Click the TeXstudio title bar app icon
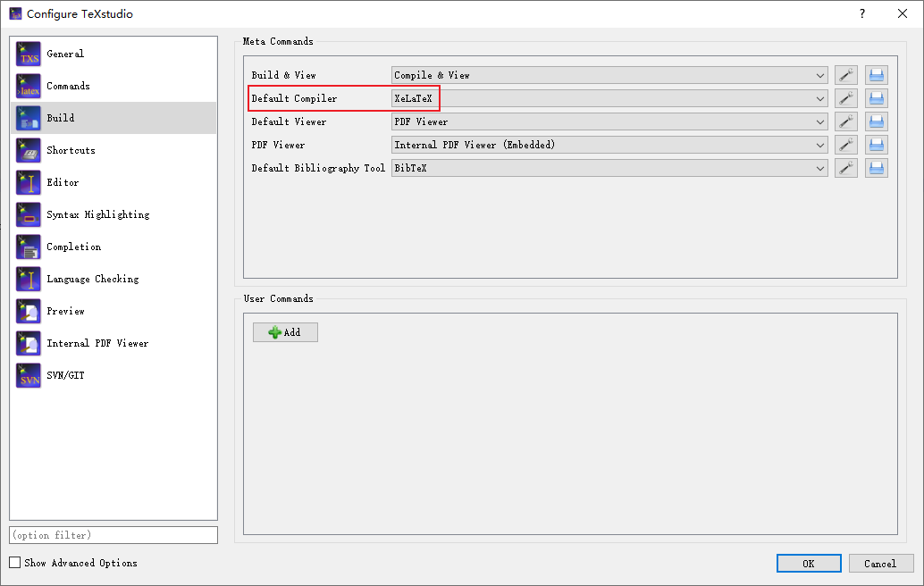This screenshot has width=924, height=586. point(15,13)
